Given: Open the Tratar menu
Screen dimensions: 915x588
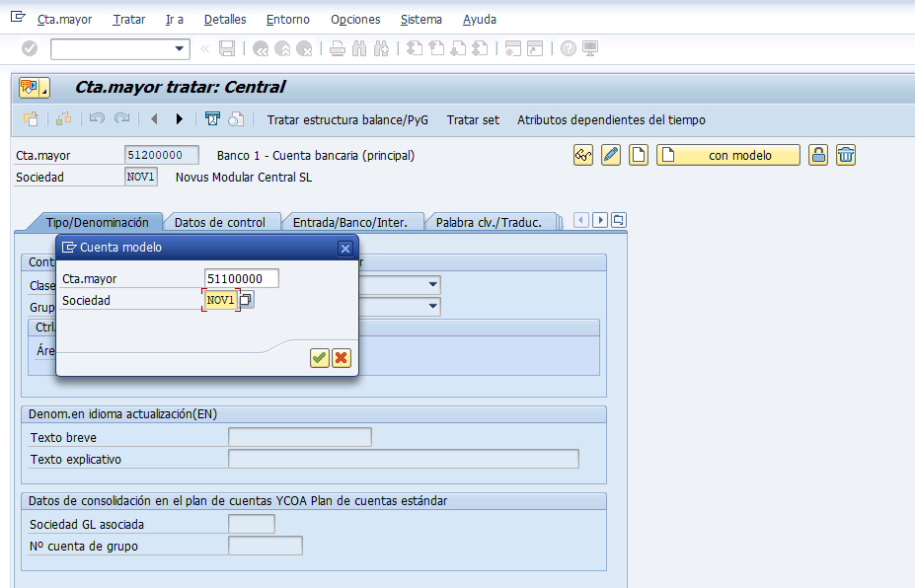Looking at the screenshot, I should click(x=129, y=20).
